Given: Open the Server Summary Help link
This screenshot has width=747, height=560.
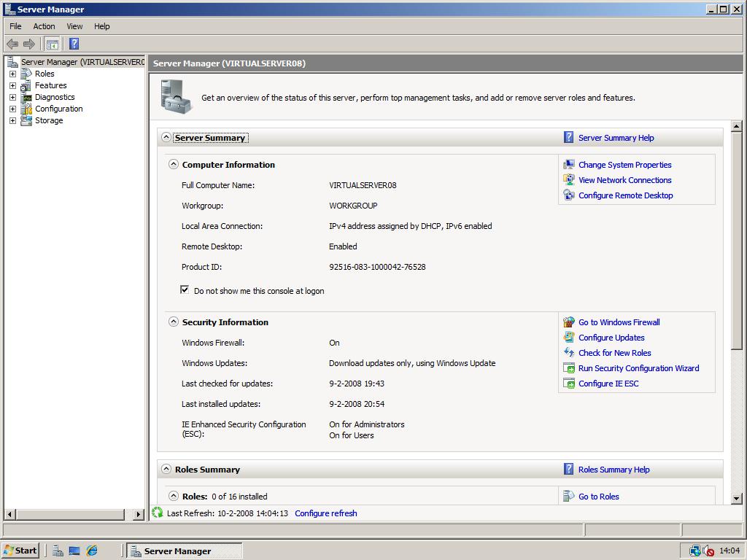Looking at the screenshot, I should [x=616, y=138].
